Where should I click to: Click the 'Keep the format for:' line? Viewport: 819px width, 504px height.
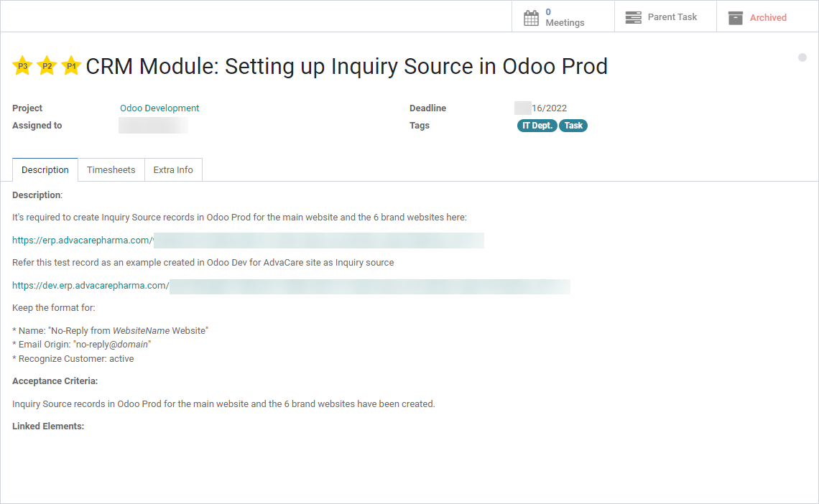[54, 308]
